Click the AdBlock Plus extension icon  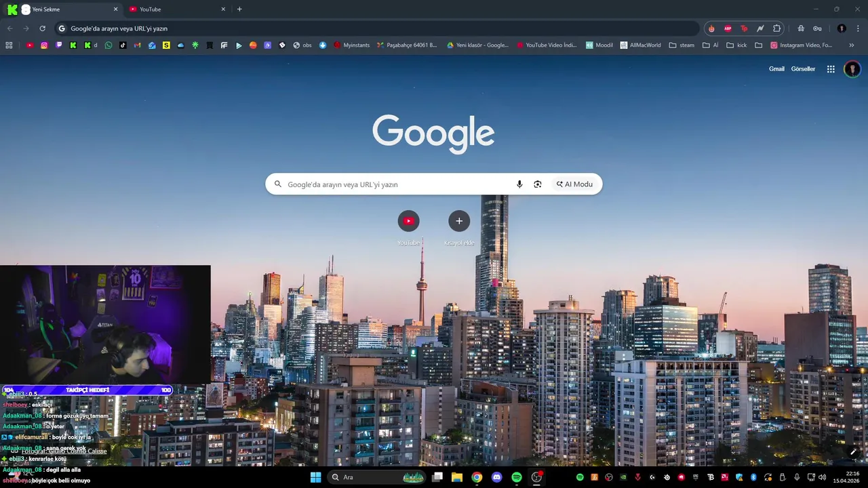click(728, 28)
